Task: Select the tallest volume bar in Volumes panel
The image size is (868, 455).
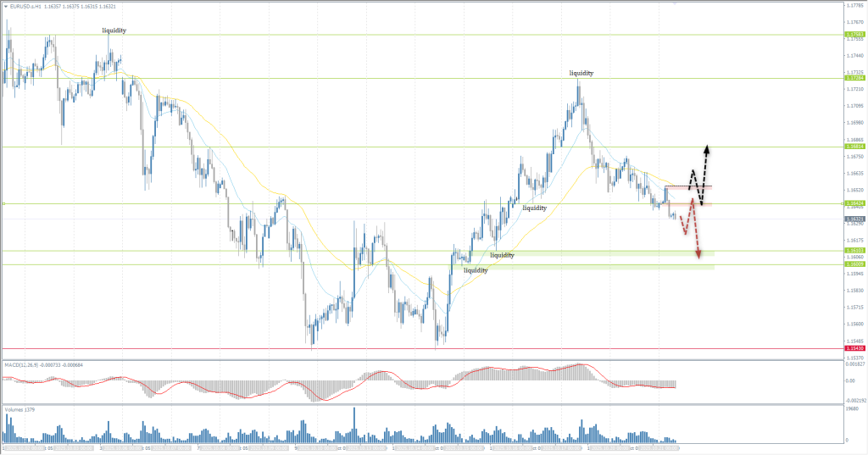Action: [354, 424]
